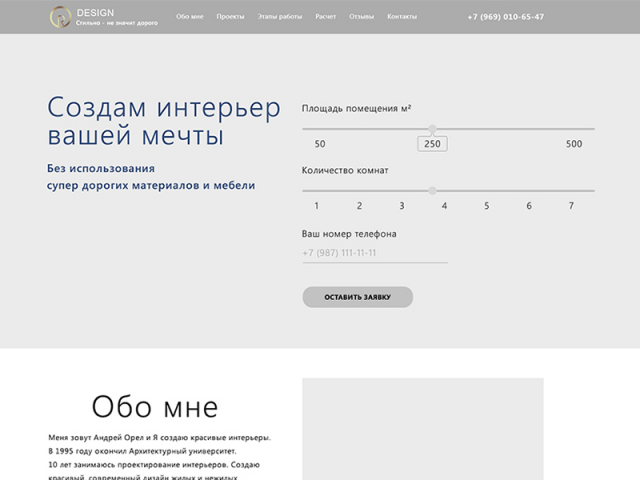Select 7 on the rooms scale
This screenshot has height=480, width=640.
point(571,206)
